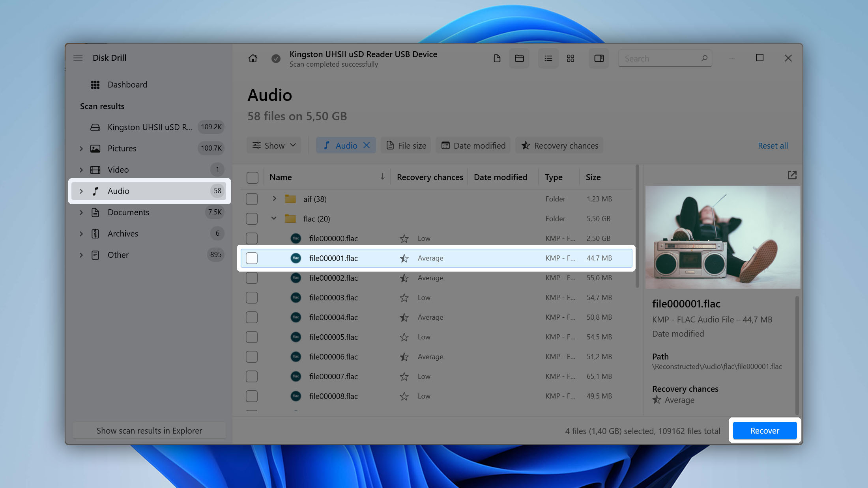Check the flac (20) folder checkbox
The height and width of the screenshot is (488, 868).
[x=252, y=219]
